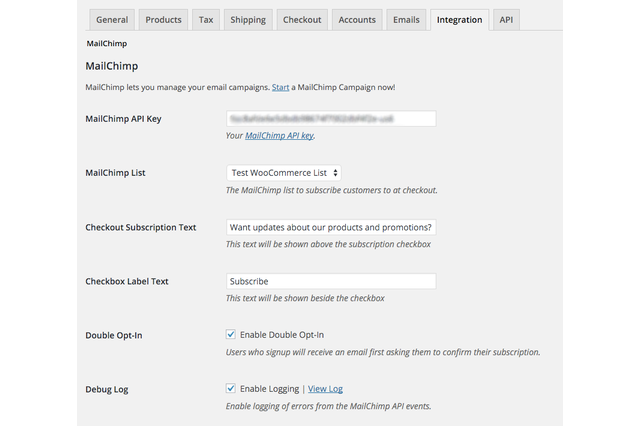Click the Debug Log setting label
The height and width of the screenshot is (426, 640).
(107, 389)
